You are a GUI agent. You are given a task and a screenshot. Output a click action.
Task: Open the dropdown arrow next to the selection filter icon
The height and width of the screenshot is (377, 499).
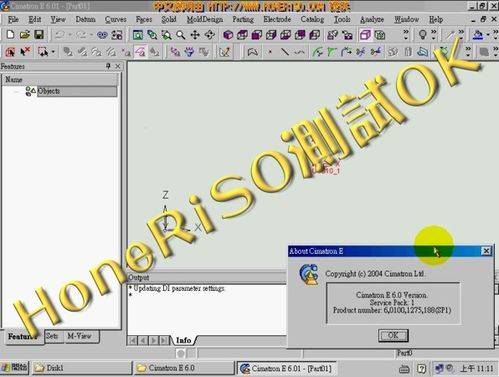pyautogui.click(x=53, y=52)
